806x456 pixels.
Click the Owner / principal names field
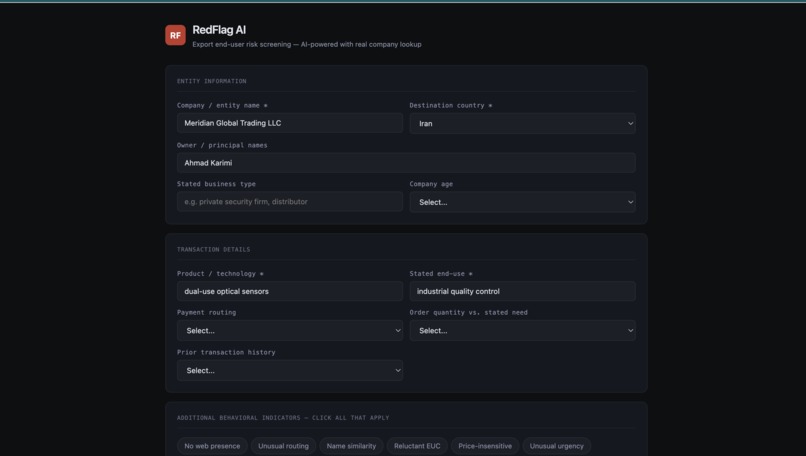click(x=406, y=163)
